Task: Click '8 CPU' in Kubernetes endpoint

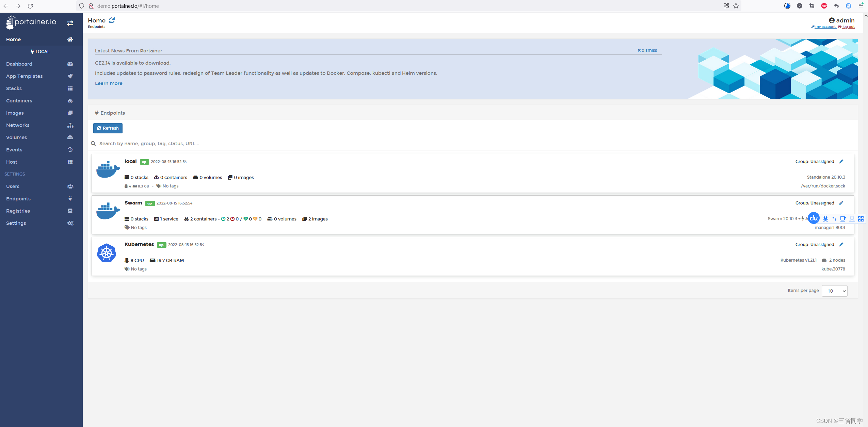Action: click(x=134, y=261)
